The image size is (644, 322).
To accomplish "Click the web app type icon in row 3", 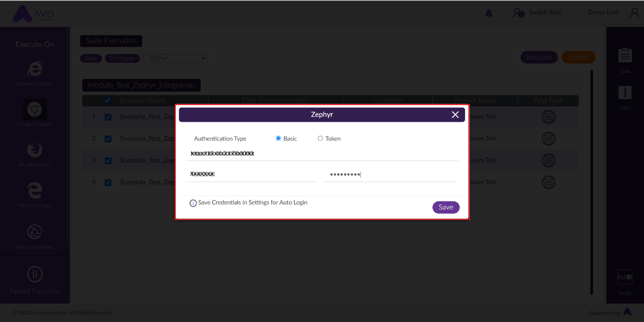I will pos(549,160).
